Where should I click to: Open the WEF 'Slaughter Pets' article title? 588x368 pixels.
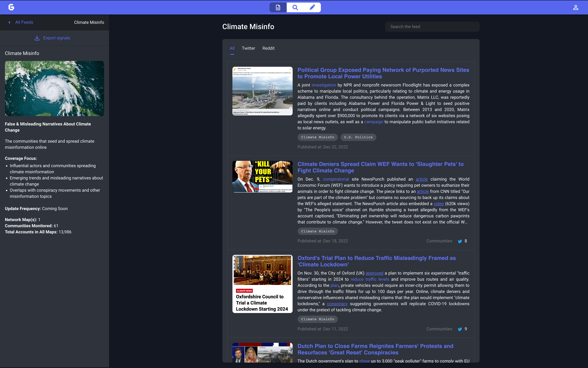point(380,167)
